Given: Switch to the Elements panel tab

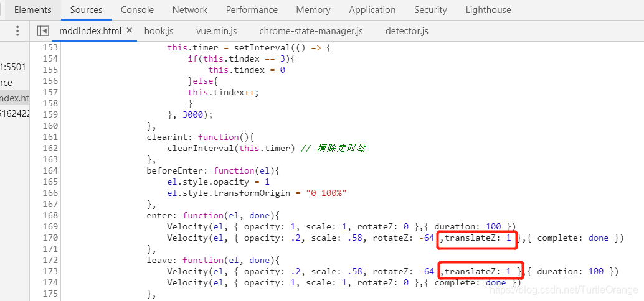Looking at the screenshot, I should 33,10.
